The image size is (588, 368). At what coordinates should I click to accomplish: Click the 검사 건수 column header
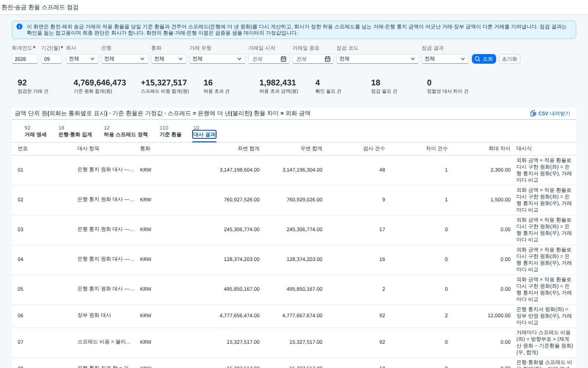coord(374,149)
